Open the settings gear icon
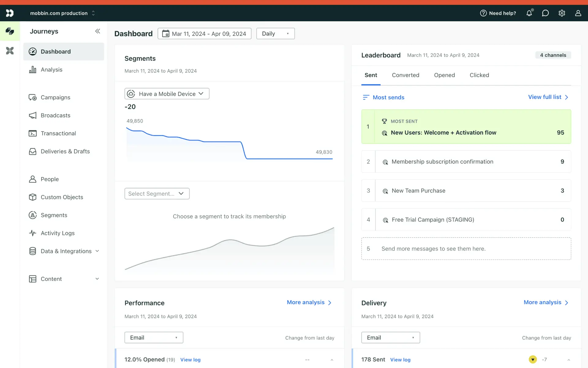Image resolution: width=588 pixels, height=368 pixels. click(562, 13)
